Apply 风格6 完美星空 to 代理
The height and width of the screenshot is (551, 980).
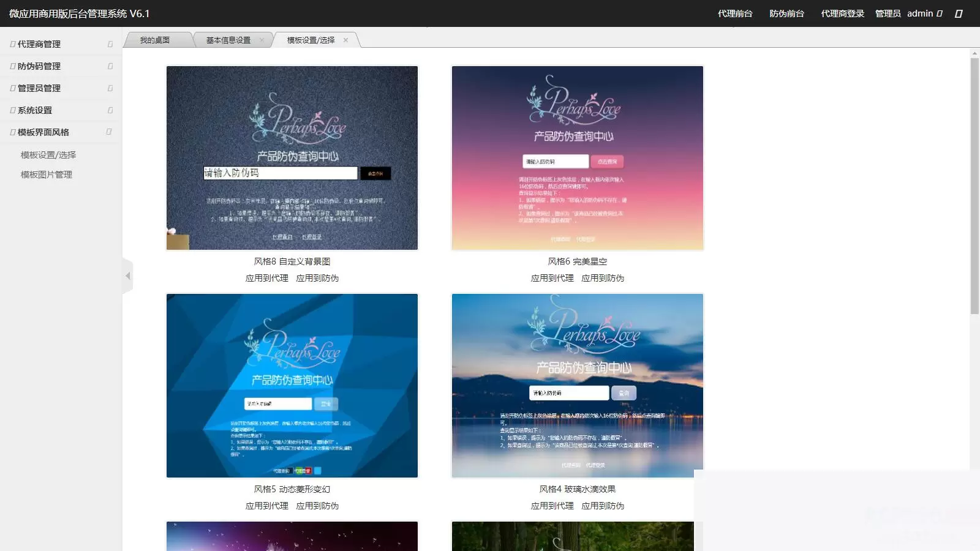pyautogui.click(x=552, y=278)
